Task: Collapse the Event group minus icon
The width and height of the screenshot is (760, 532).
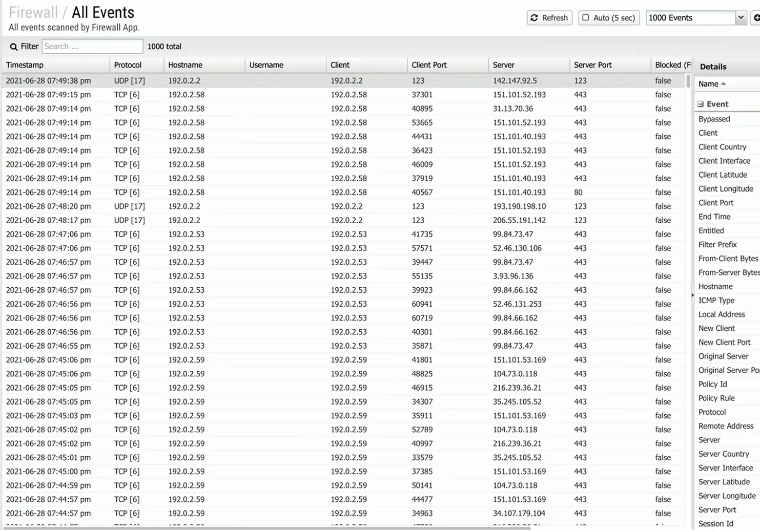Action: pos(701,104)
